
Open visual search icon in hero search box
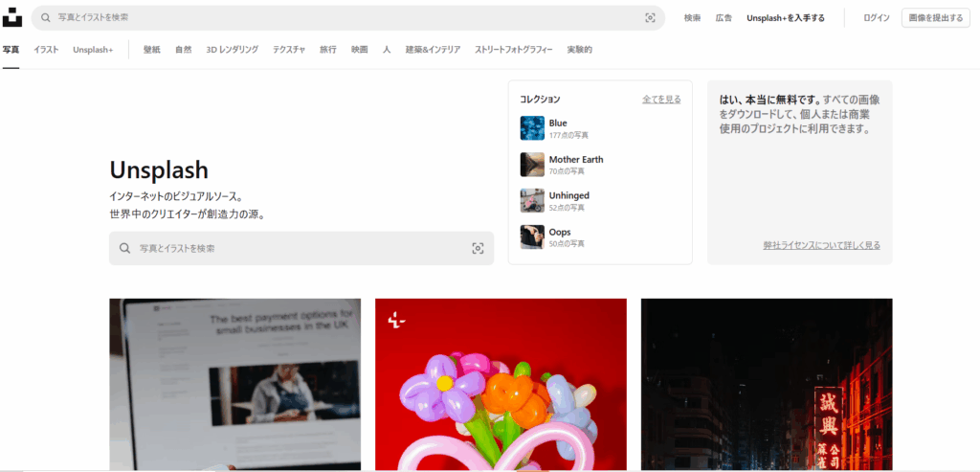(478, 248)
